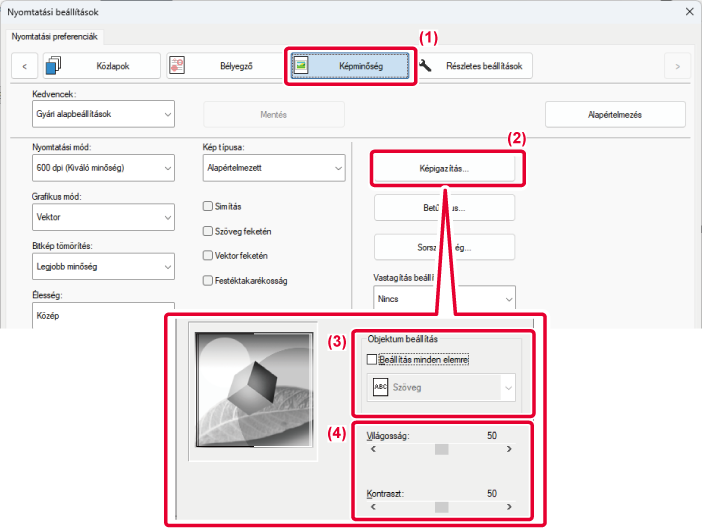Click the Közlapok tab icon
The width and height of the screenshot is (702, 531).
point(53,66)
